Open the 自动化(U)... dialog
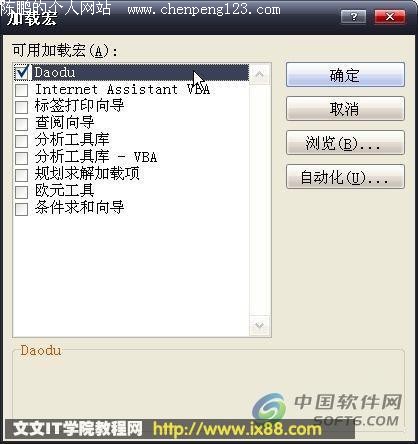This screenshot has width=418, height=444. (x=345, y=177)
